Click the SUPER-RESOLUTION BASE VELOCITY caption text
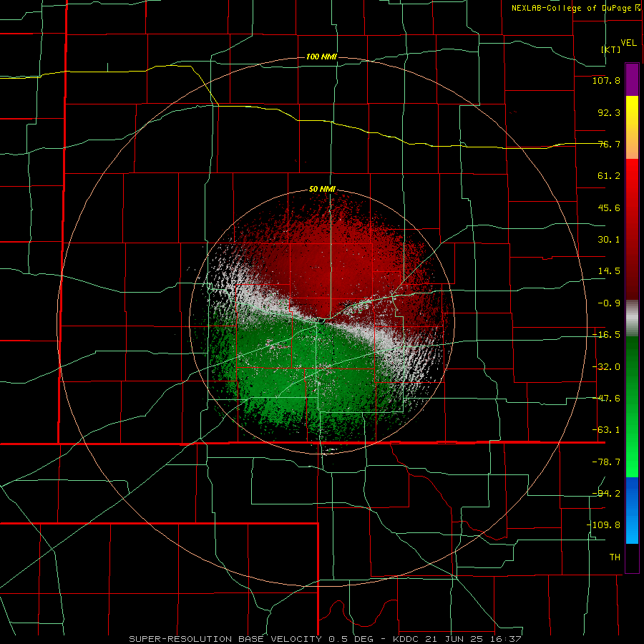The width and height of the screenshot is (644, 644). coord(225,639)
